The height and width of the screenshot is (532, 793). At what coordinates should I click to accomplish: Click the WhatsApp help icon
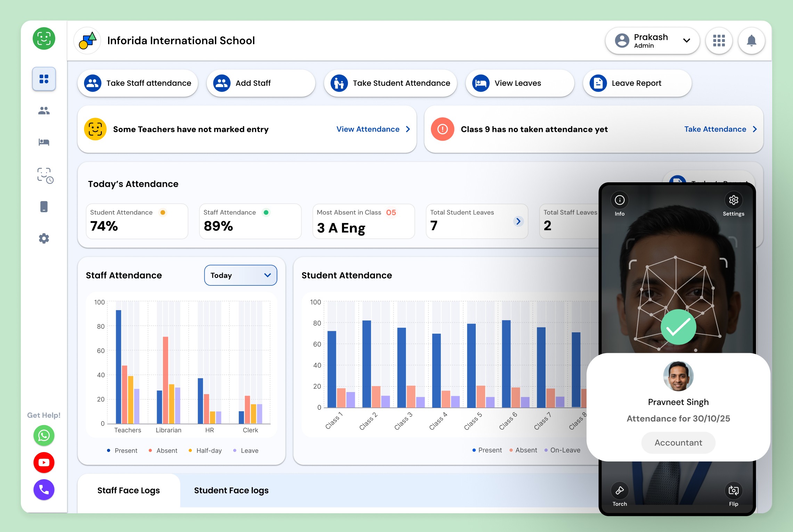click(x=44, y=435)
